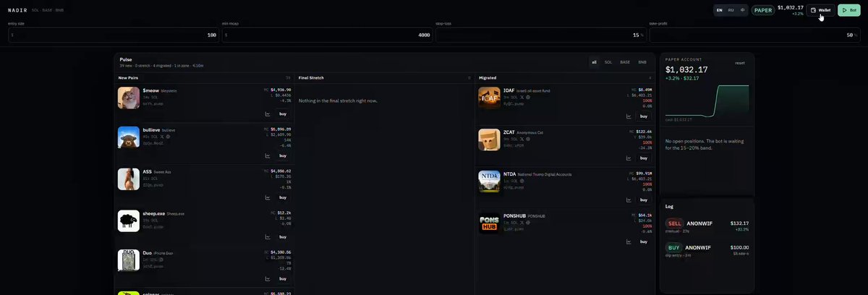Buy the $meow token
Screen dimensions: 868x295
pyautogui.click(x=283, y=114)
